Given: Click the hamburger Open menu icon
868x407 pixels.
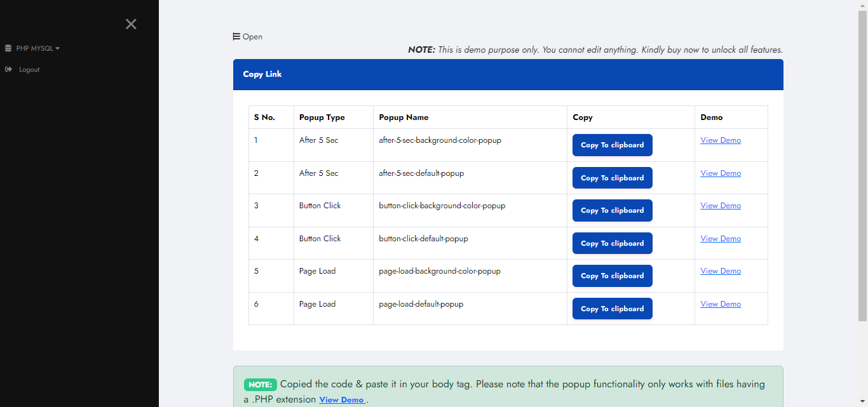Looking at the screenshot, I should [236, 37].
